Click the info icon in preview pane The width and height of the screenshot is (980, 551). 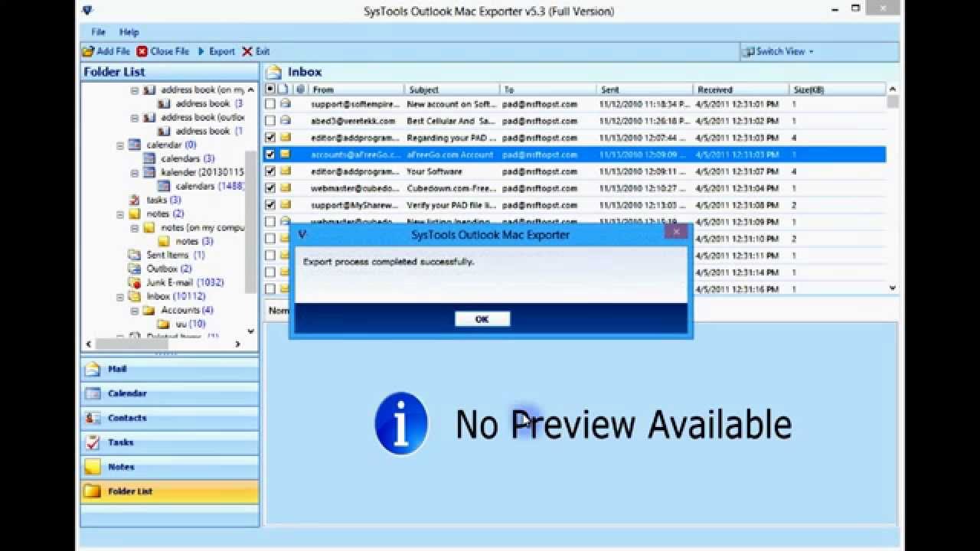click(x=401, y=423)
